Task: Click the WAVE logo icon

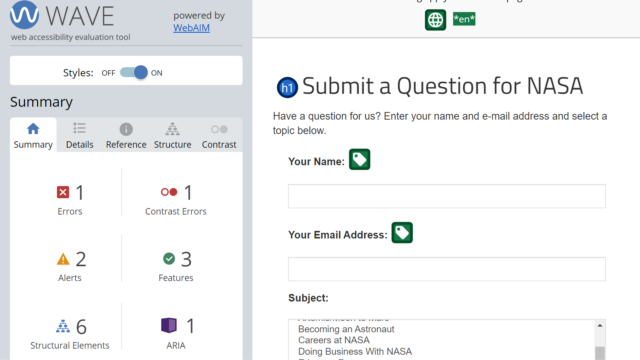Action: click(24, 15)
